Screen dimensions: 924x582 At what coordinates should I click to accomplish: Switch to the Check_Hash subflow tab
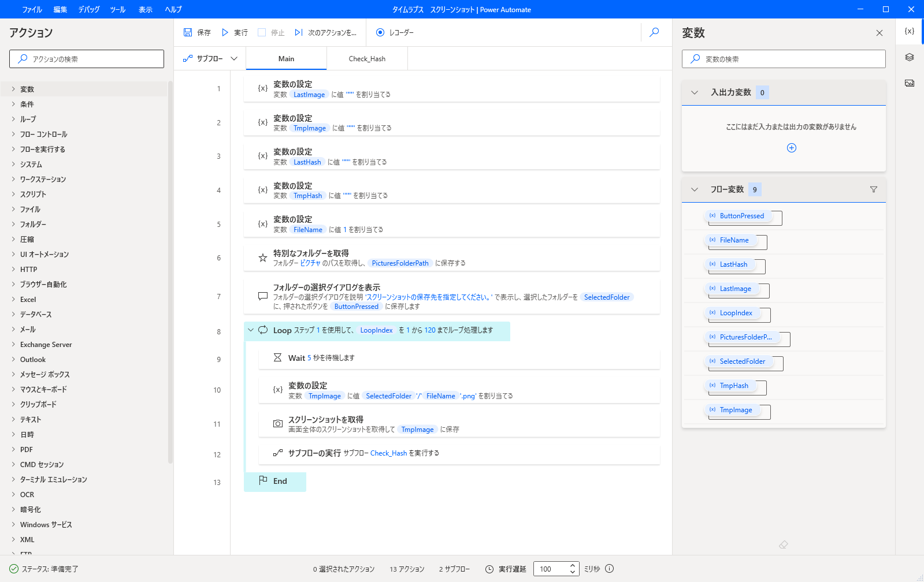pyautogui.click(x=367, y=58)
